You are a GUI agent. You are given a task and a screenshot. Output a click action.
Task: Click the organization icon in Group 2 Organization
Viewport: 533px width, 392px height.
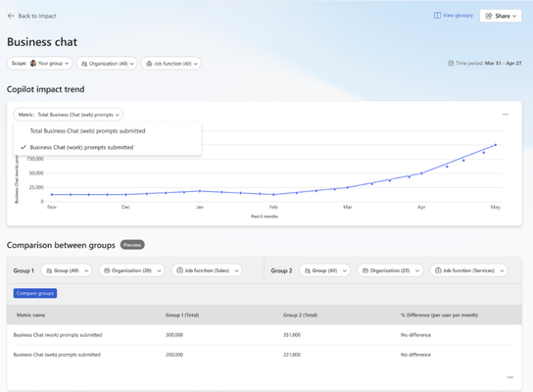365,270
